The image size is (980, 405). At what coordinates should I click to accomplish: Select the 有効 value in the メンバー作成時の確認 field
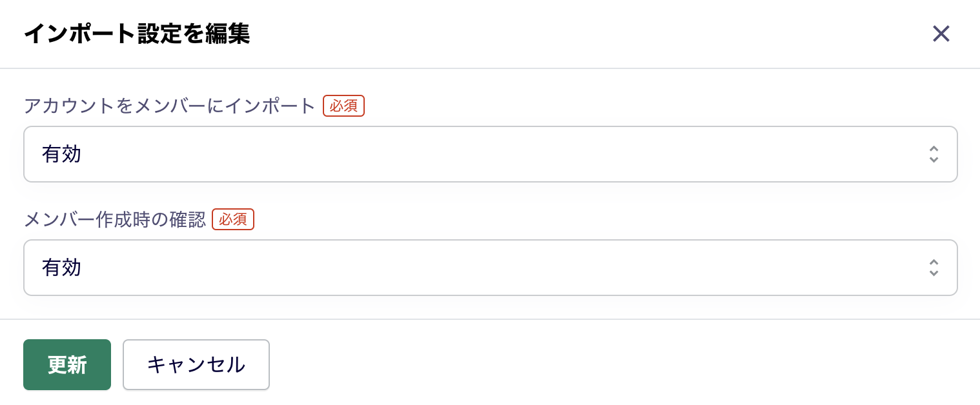61,268
